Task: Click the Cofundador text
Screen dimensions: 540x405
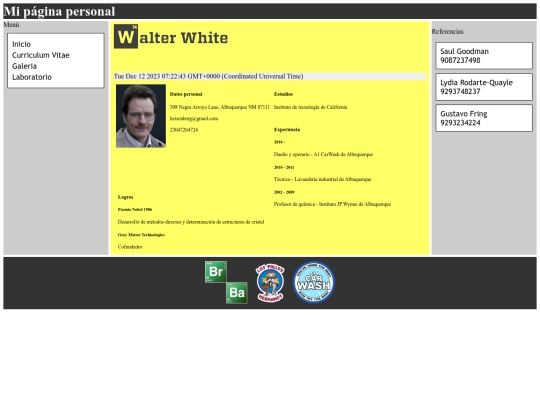Action: [x=130, y=247]
